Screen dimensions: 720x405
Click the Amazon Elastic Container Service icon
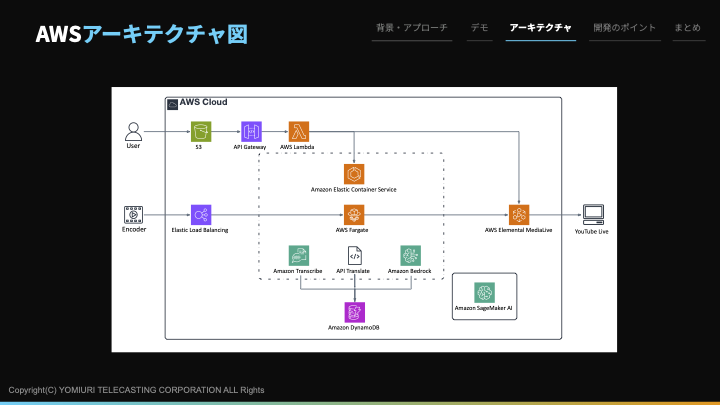354,174
